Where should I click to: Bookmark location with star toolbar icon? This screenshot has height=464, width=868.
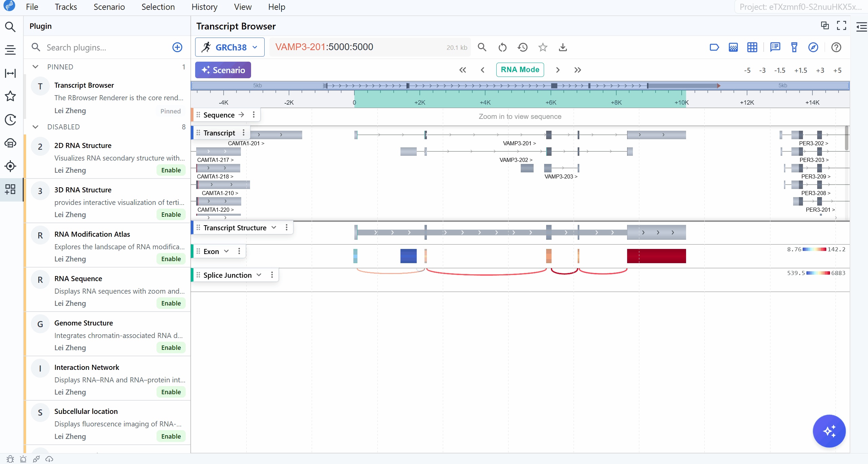tap(543, 47)
